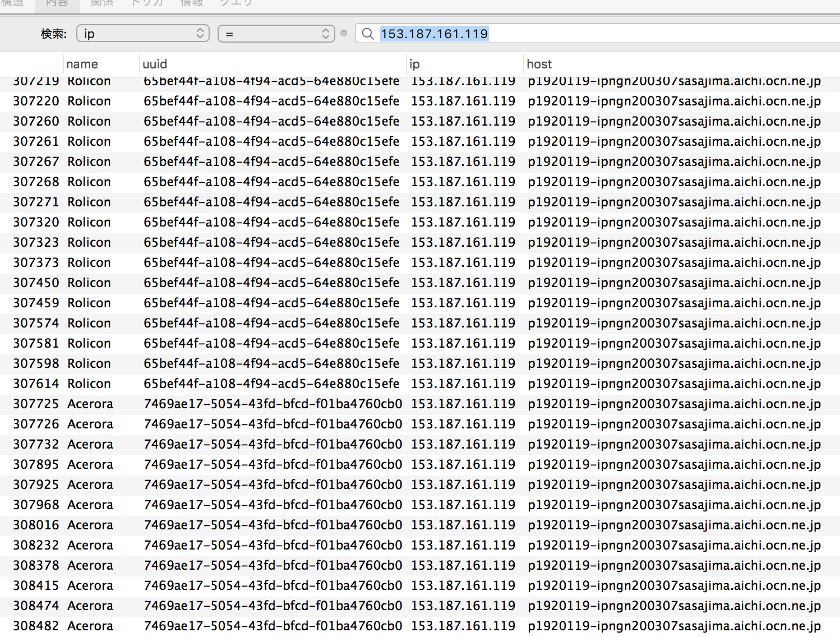The image size is (840, 637).
Task: Click the uuid cell in row 307732
Action: (x=273, y=444)
